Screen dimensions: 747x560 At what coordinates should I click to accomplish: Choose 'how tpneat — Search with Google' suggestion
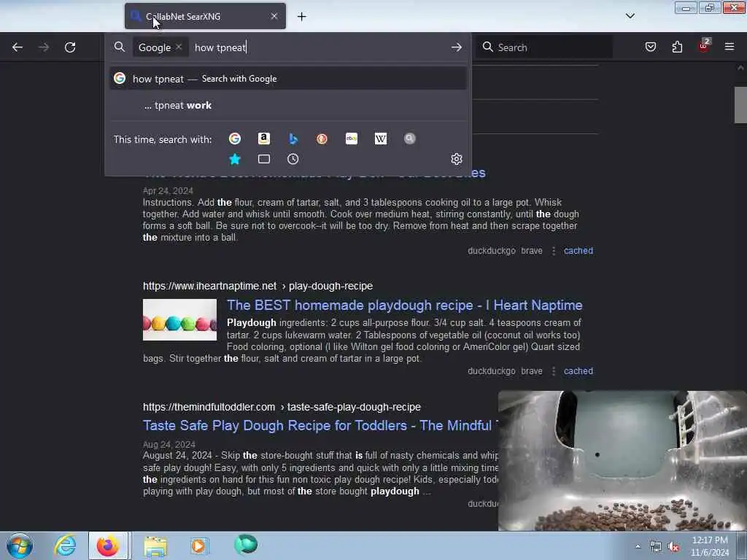click(287, 79)
